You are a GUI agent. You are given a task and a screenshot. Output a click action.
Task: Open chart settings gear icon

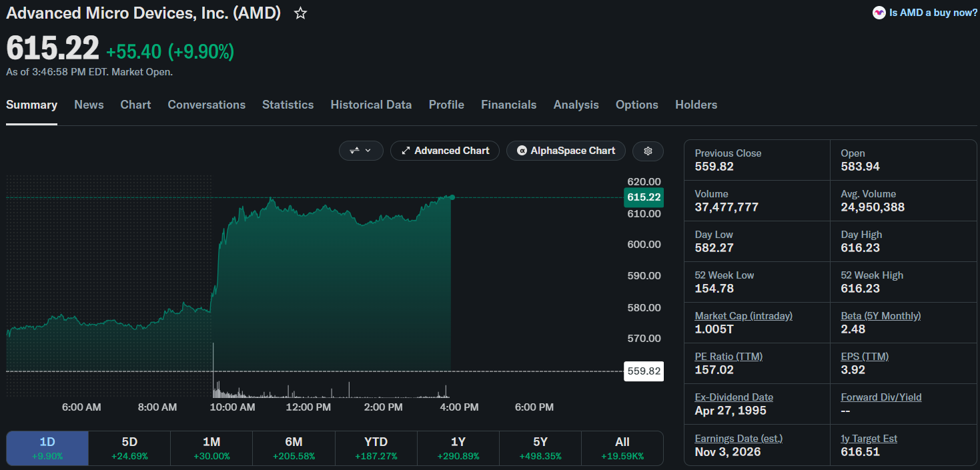648,151
